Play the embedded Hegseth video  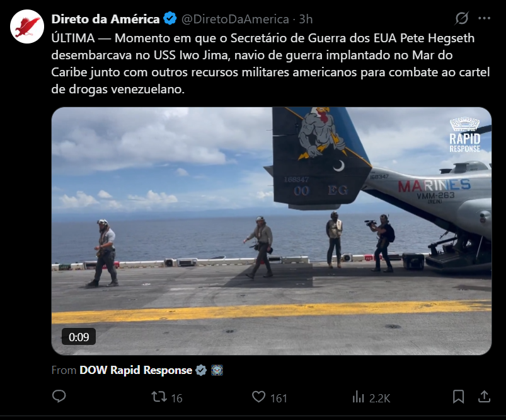click(x=272, y=231)
